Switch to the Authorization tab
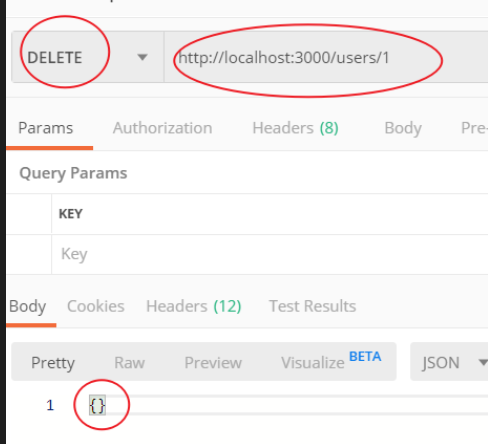Viewport: 488px width, 444px height. coord(162,128)
